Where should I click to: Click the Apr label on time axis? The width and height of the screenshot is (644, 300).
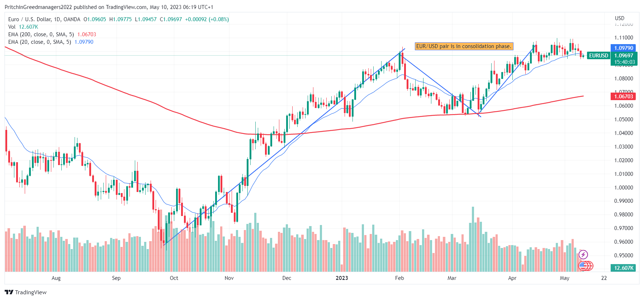[512, 278]
